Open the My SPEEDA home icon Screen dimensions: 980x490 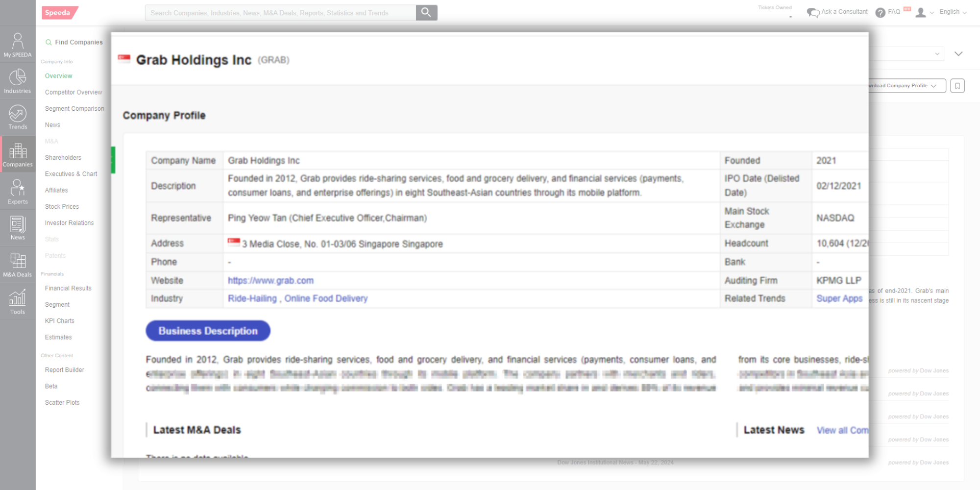point(18,44)
